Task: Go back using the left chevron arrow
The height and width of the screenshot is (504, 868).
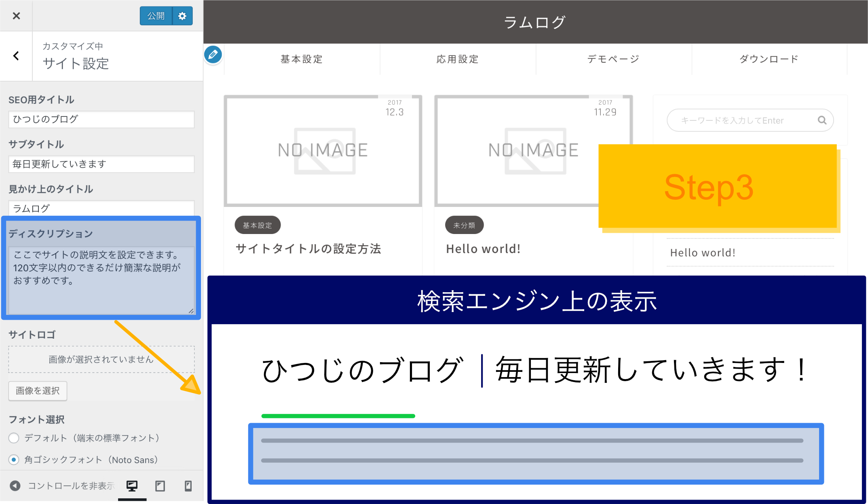Action: pos(16,56)
